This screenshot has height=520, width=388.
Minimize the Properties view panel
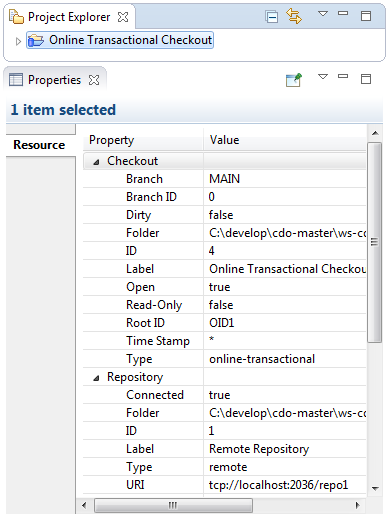point(343,77)
